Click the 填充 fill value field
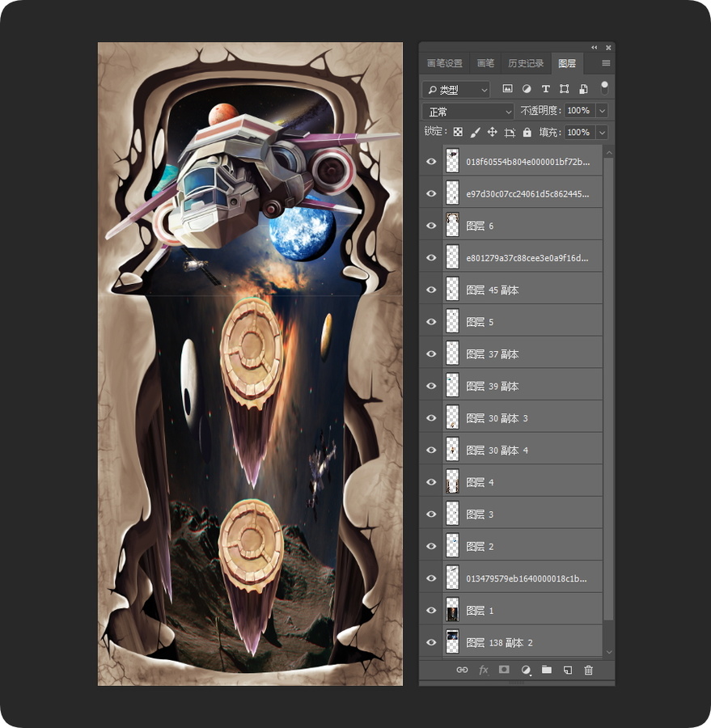The height and width of the screenshot is (728, 711). [580, 133]
